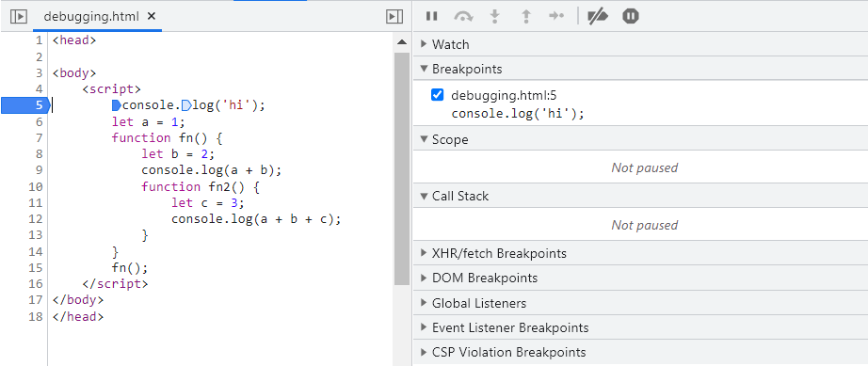Click 'let a = 1;' code line
The height and width of the screenshot is (366, 868).
[x=149, y=121]
